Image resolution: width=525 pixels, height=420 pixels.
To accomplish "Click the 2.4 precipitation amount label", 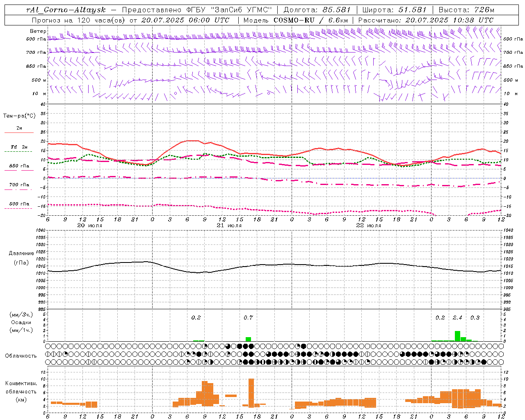I will tap(457, 317).
